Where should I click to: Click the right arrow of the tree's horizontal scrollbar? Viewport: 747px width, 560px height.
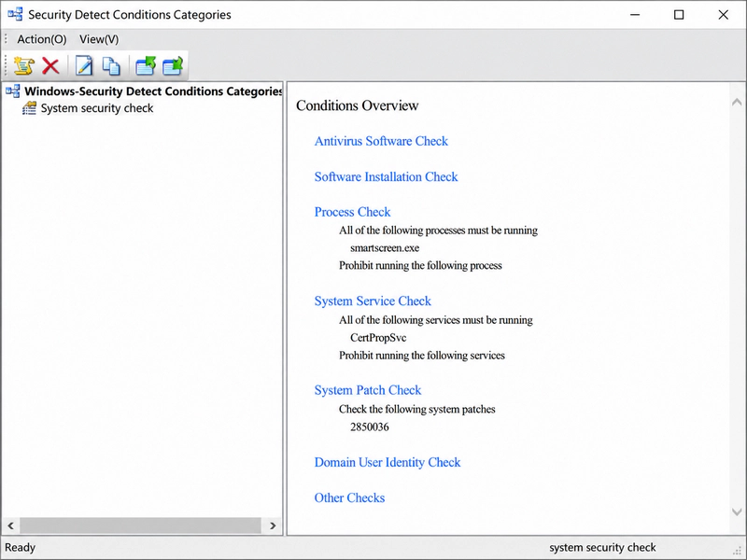coord(273,525)
